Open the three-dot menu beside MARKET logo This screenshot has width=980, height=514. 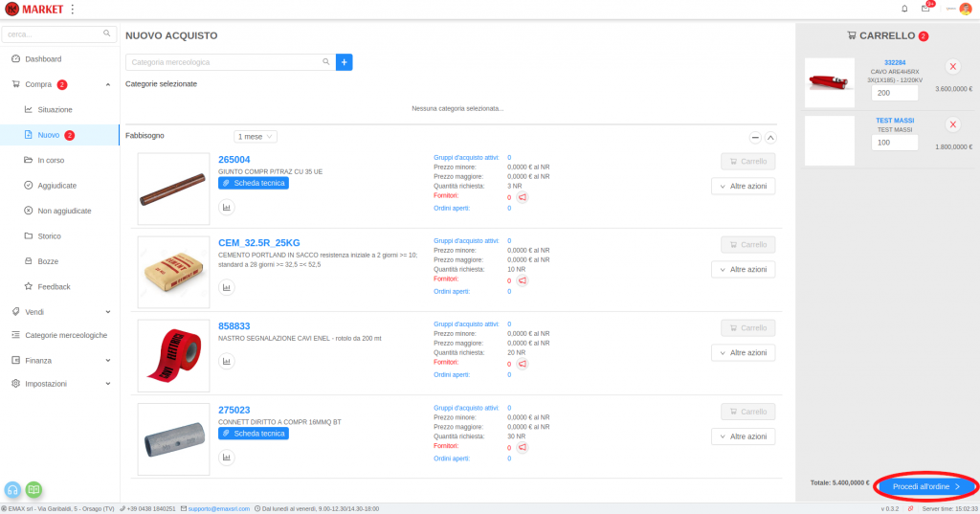pos(73,9)
